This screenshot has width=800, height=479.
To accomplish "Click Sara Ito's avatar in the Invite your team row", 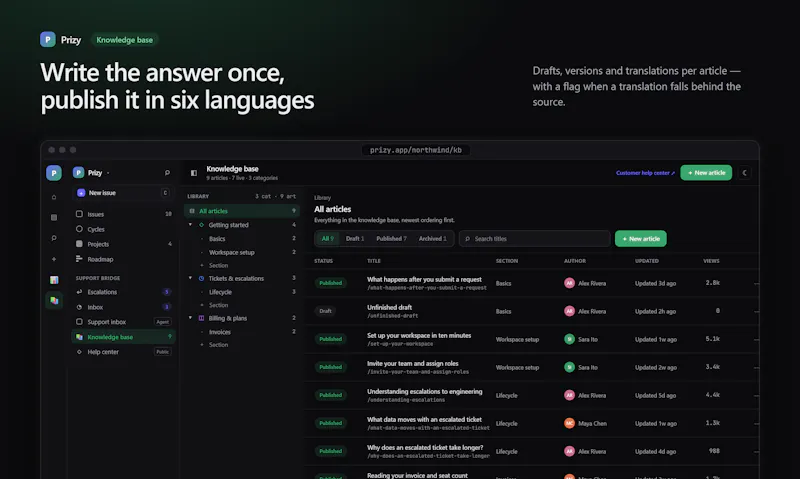I will (569, 367).
